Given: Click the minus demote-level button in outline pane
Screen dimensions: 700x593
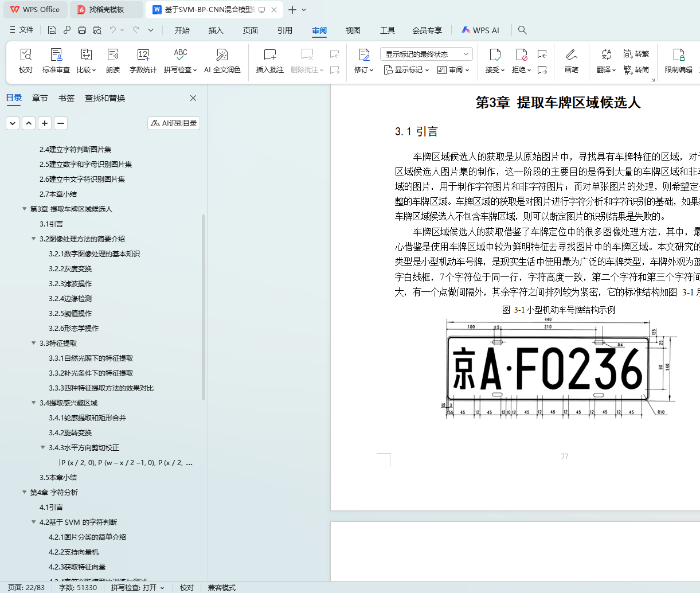Looking at the screenshot, I should [x=61, y=123].
